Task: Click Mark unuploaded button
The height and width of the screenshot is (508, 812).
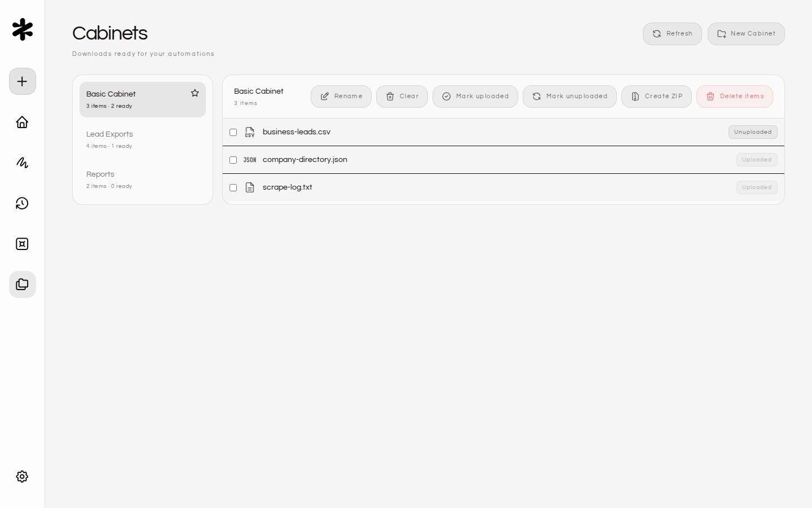Action: 570,97
